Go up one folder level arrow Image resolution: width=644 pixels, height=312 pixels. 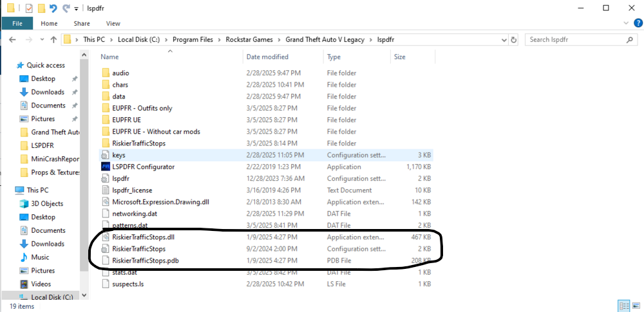click(x=53, y=40)
